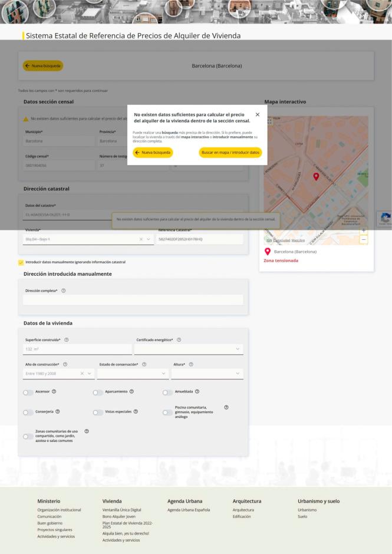This screenshot has height=554, width=392.
Task: Open Arquitectura footer link under Arquitectura heading
Action: click(x=243, y=510)
